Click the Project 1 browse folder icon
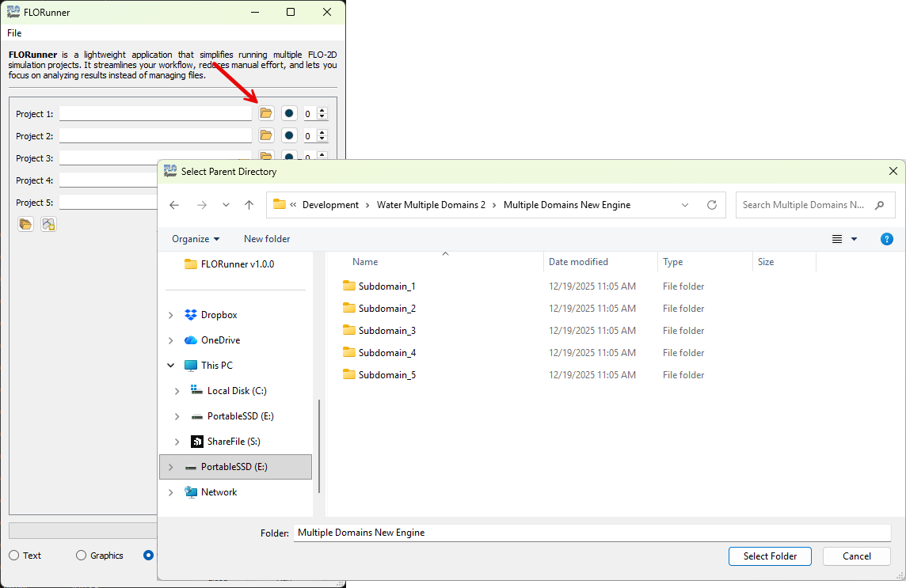 [x=266, y=114]
